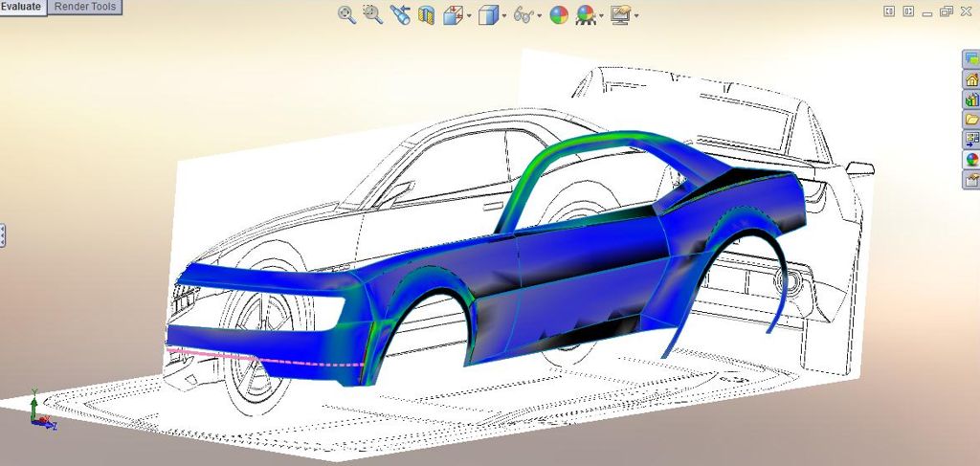Click the View Orientation cube icon
The width and height of the screenshot is (980, 466).
(x=453, y=14)
